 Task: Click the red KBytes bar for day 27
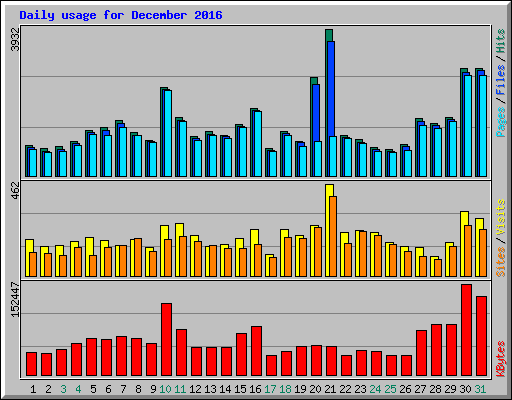pyautogui.click(x=421, y=353)
